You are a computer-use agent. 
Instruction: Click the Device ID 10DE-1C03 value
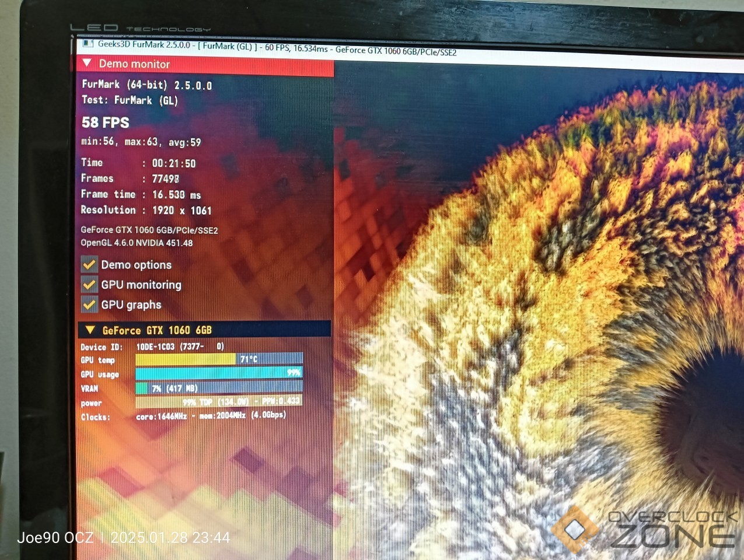click(180, 346)
